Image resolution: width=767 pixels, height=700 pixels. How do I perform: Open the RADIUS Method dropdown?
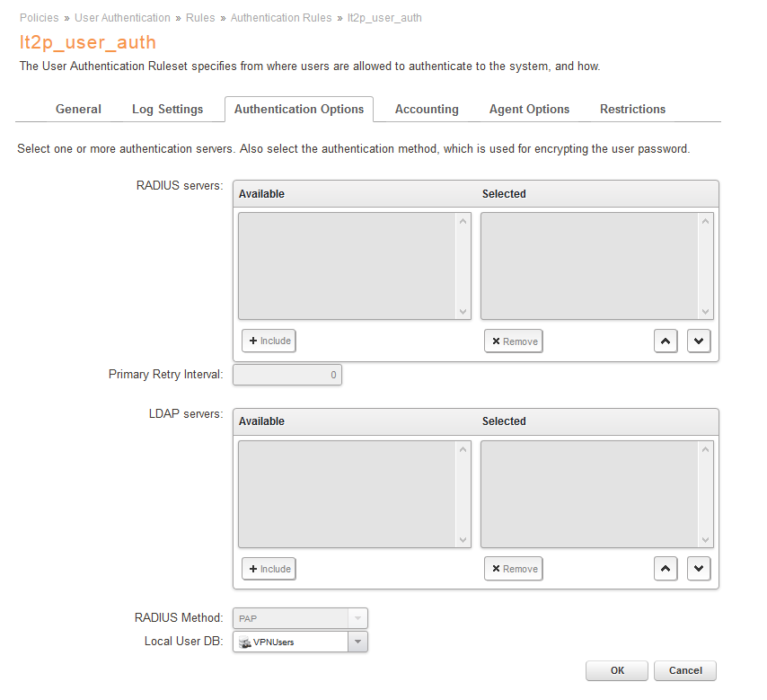click(x=357, y=618)
